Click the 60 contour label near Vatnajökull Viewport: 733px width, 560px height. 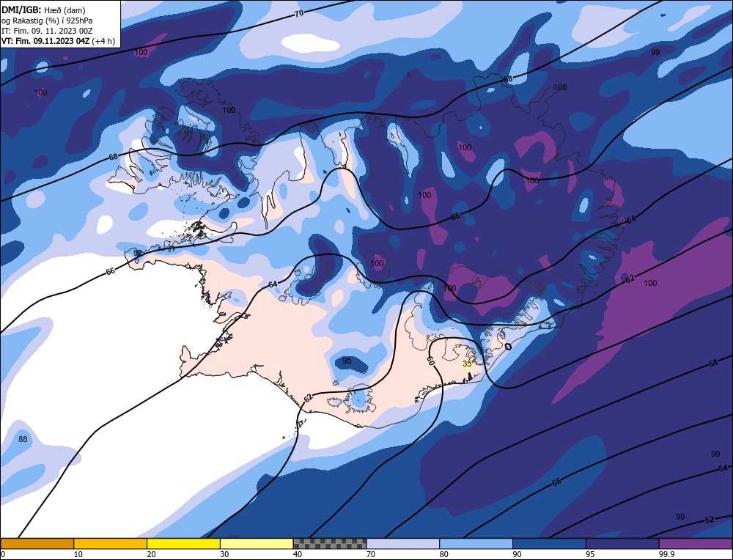430,361
